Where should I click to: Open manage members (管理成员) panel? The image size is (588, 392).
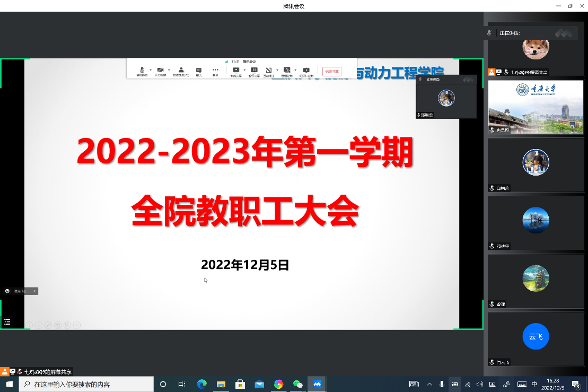(181, 71)
